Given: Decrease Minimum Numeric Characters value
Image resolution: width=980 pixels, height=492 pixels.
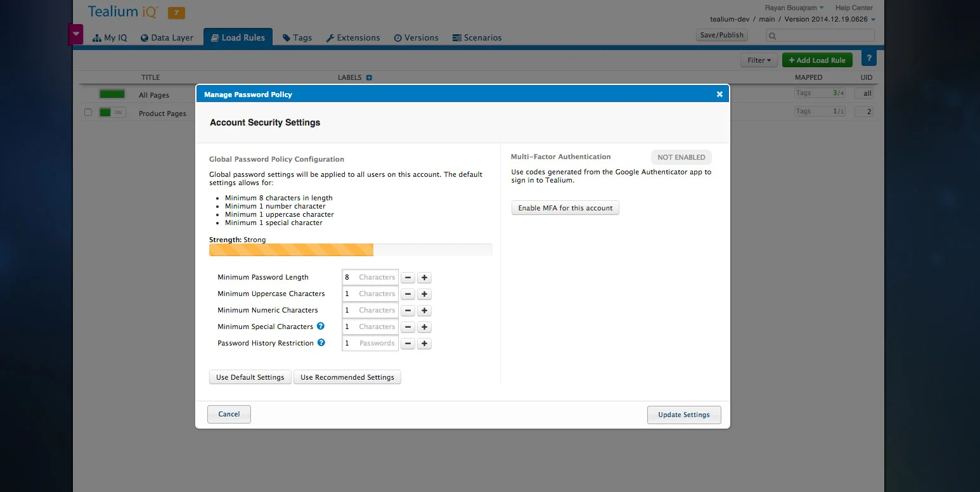Looking at the screenshot, I should pos(408,311).
